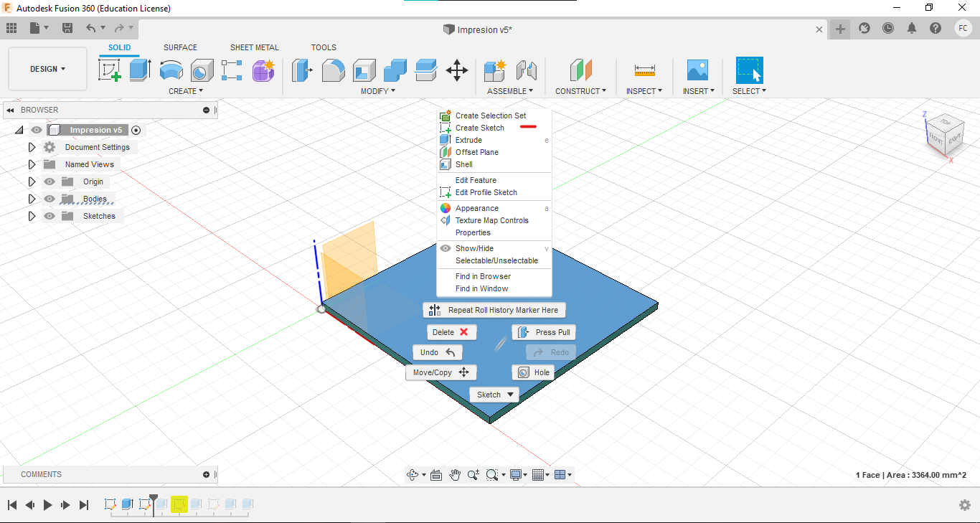Select the Fillet tool icon

click(333, 70)
